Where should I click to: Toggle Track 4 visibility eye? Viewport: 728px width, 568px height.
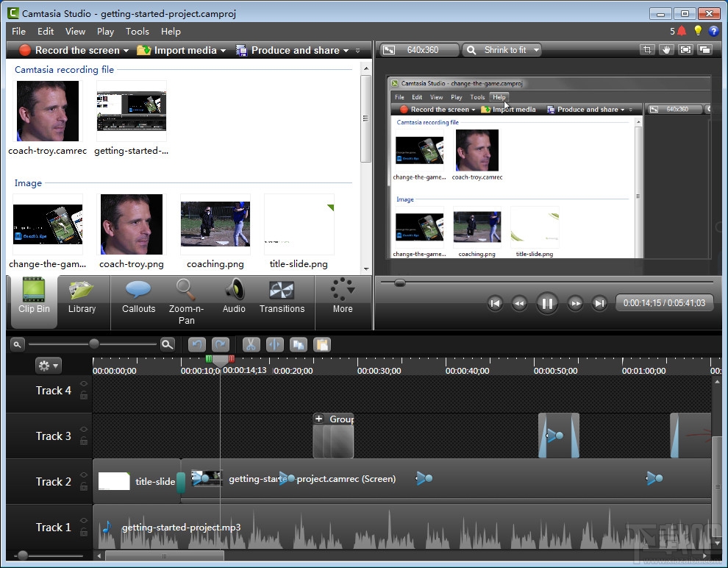click(x=84, y=383)
